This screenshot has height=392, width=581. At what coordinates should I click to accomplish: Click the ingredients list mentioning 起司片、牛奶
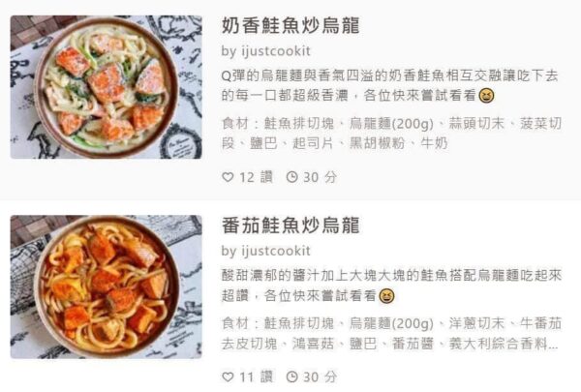(x=391, y=133)
